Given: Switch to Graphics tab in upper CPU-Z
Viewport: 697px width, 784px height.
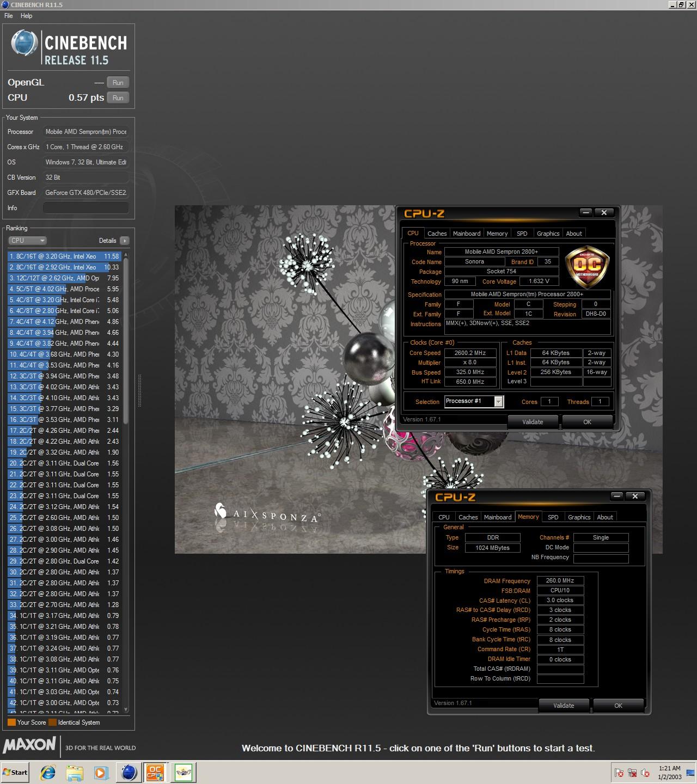Looking at the screenshot, I should click(548, 233).
